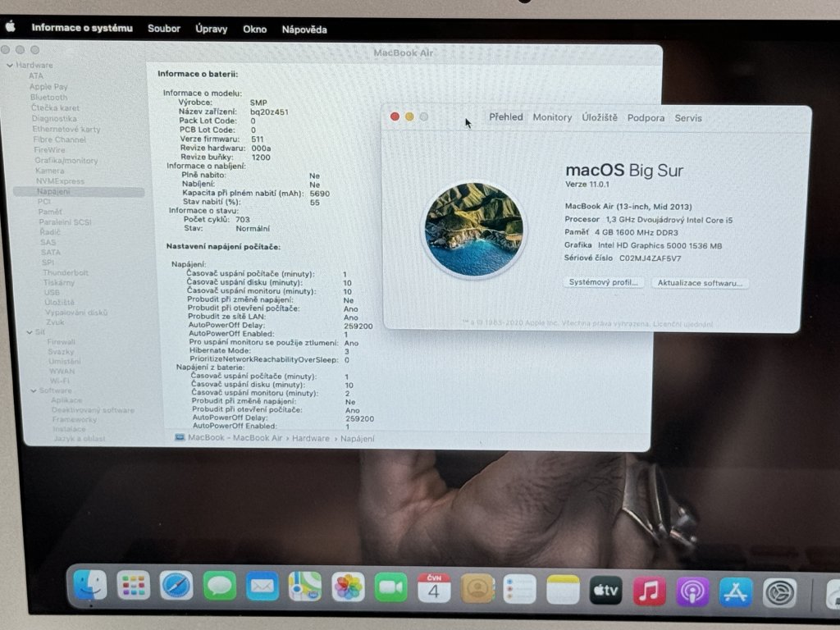The image size is (840, 630).
Task: Select Grafika/monitory in the sidebar
Action: [x=66, y=160]
